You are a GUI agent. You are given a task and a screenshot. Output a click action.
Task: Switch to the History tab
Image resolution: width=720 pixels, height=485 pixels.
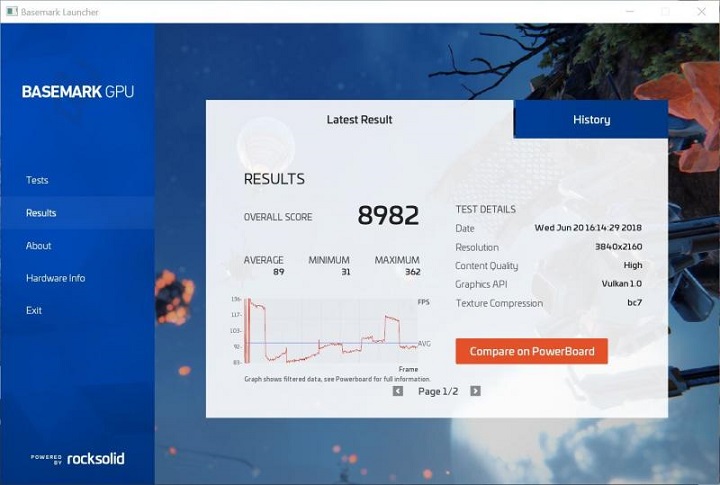pos(591,120)
